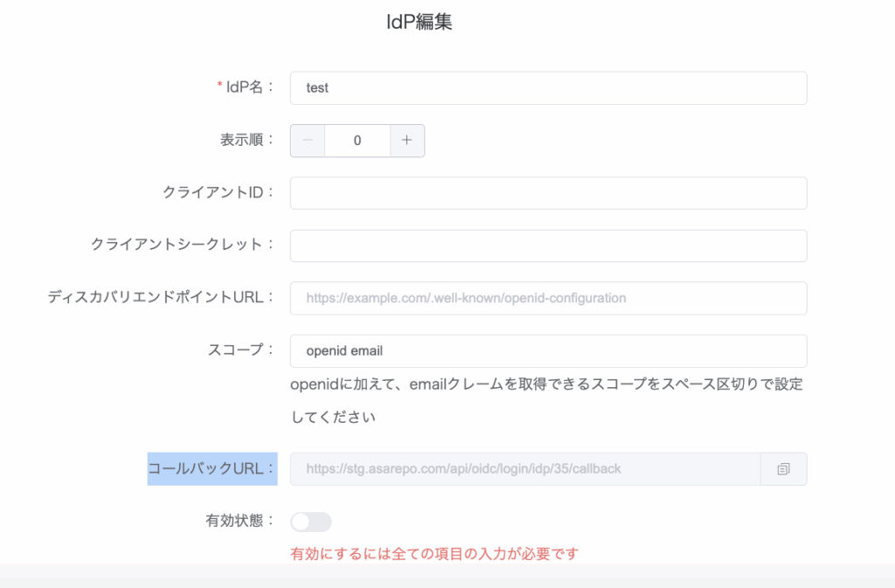Focus the 表示順 number field showing 0
Viewport: 895px width, 588px height.
coord(357,141)
